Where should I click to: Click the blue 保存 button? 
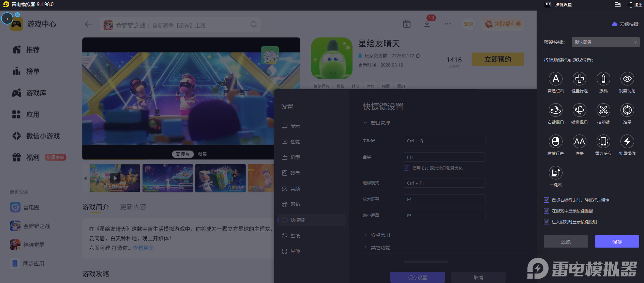pyautogui.click(x=617, y=241)
